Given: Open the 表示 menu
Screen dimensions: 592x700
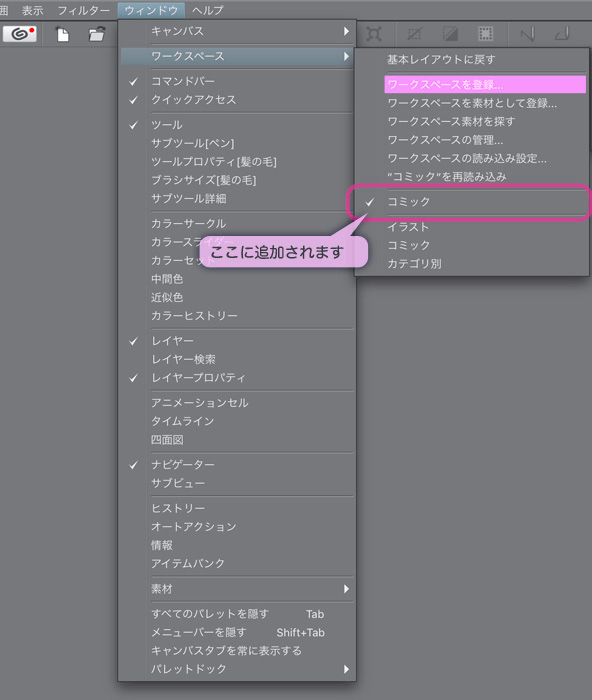Looking at the screenshot, I should pos(32,10).
